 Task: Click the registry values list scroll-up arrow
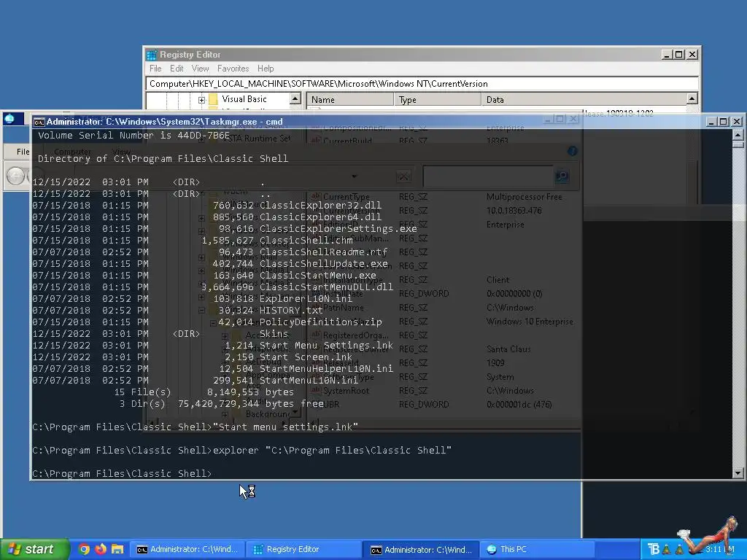pyautogui.click(x=692, y=98)
